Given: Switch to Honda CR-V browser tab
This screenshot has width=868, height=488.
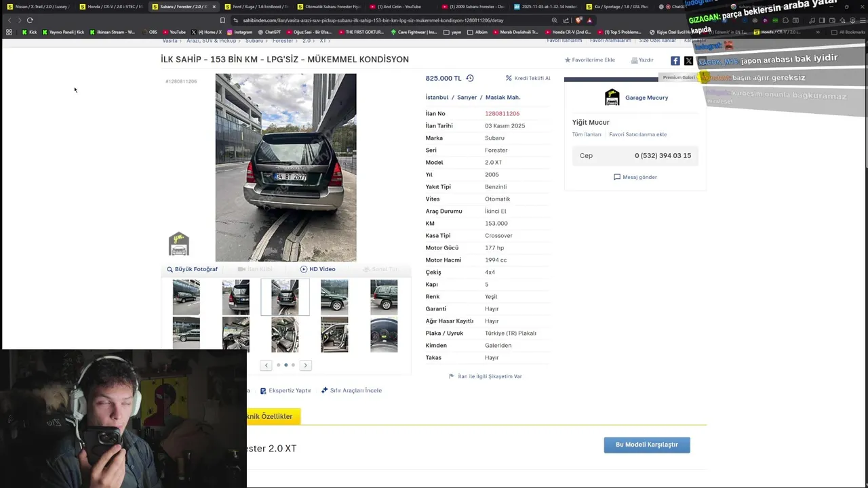Looking at the screenshot, I should [111, 6].
